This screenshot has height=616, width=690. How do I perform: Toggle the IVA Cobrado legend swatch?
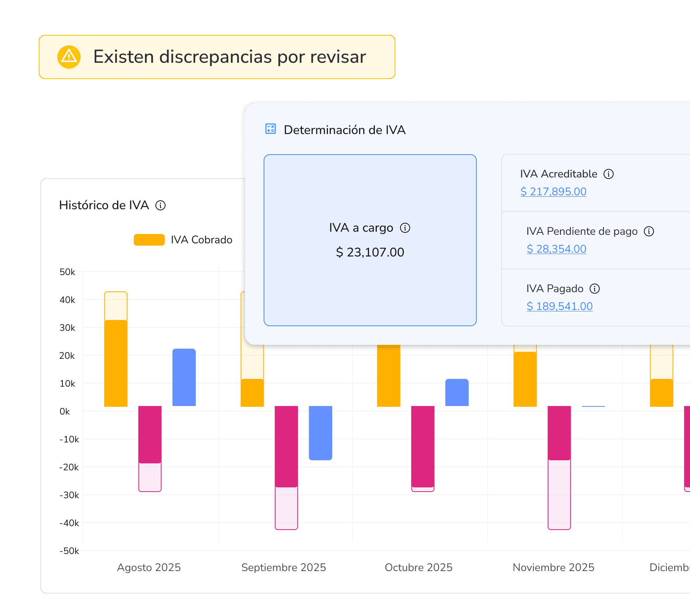coord(149,240)
